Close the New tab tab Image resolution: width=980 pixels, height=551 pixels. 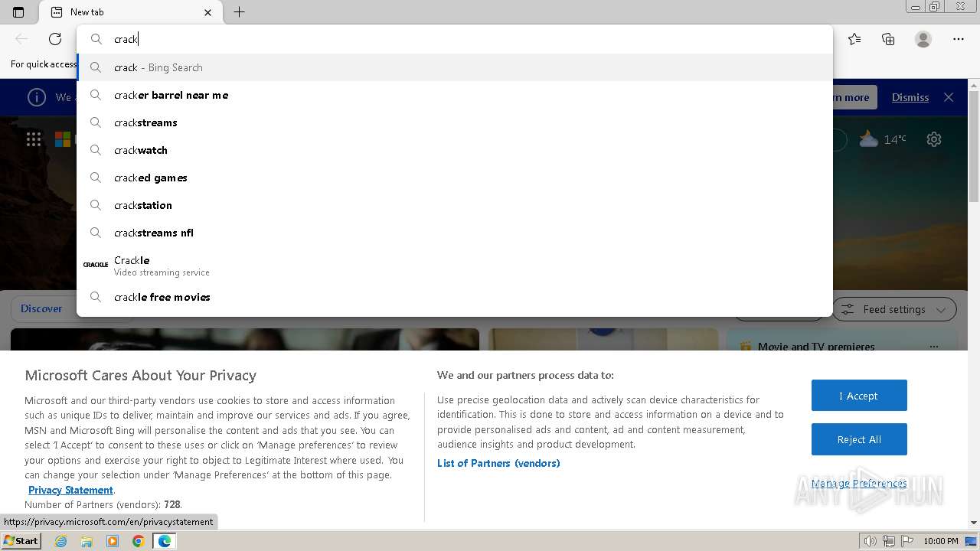tap(207, 12)
